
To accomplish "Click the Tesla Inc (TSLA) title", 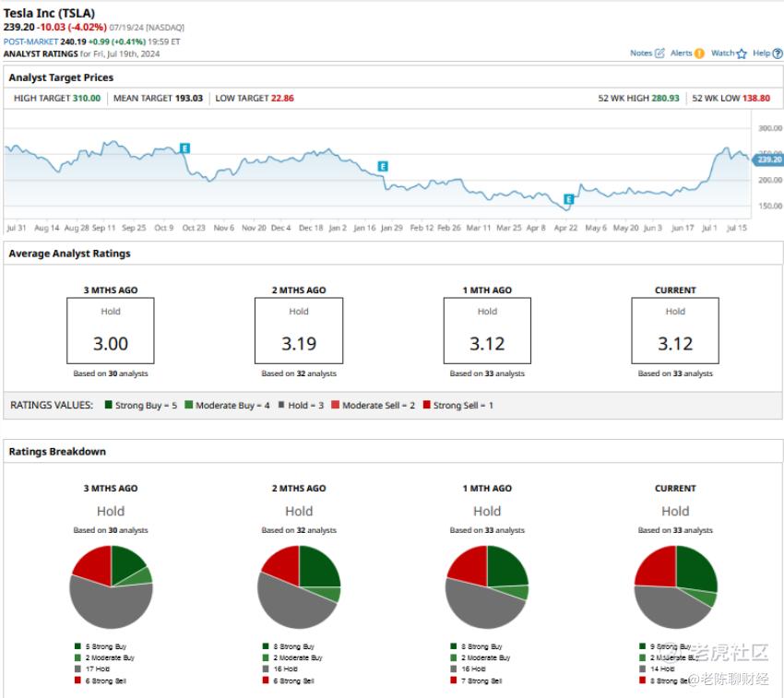I will (49, 13).
